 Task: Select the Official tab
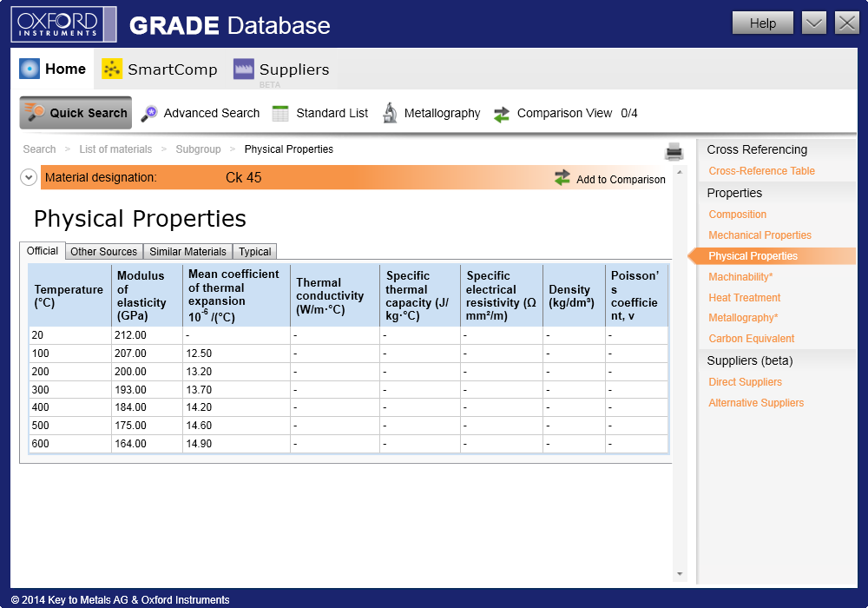pyautogui.click(x=42, y=251)
